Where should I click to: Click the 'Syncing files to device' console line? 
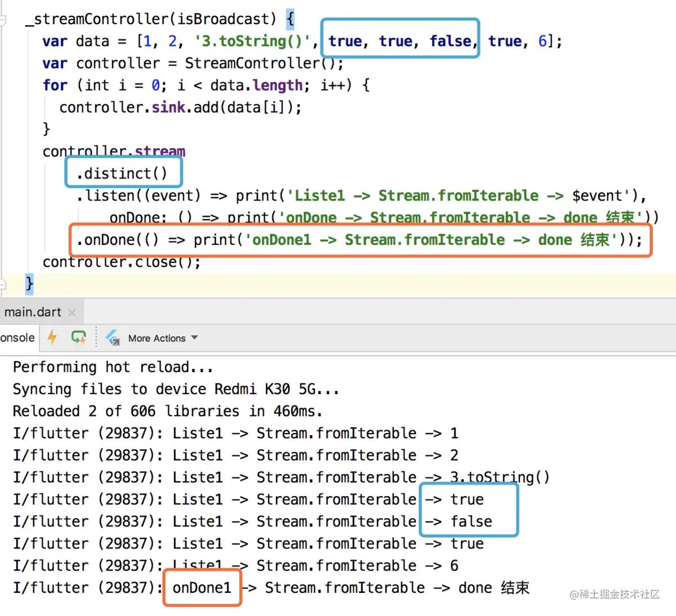[x=176, y=389]
